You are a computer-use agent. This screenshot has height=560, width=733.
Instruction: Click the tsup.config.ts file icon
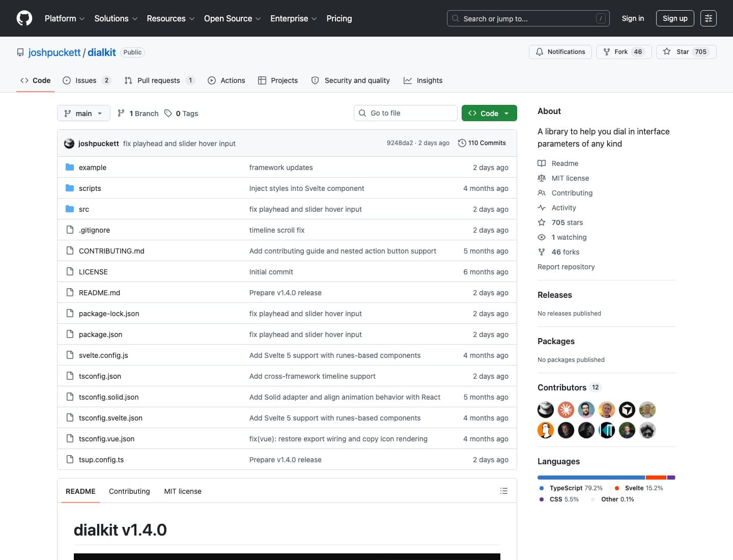[x=70, y=459]
